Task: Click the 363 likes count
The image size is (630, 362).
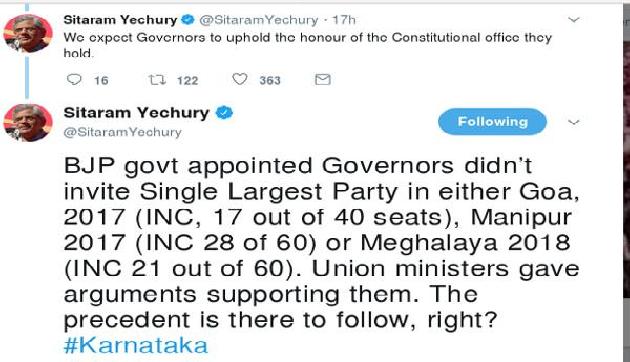Action: [x=270, y=81]
